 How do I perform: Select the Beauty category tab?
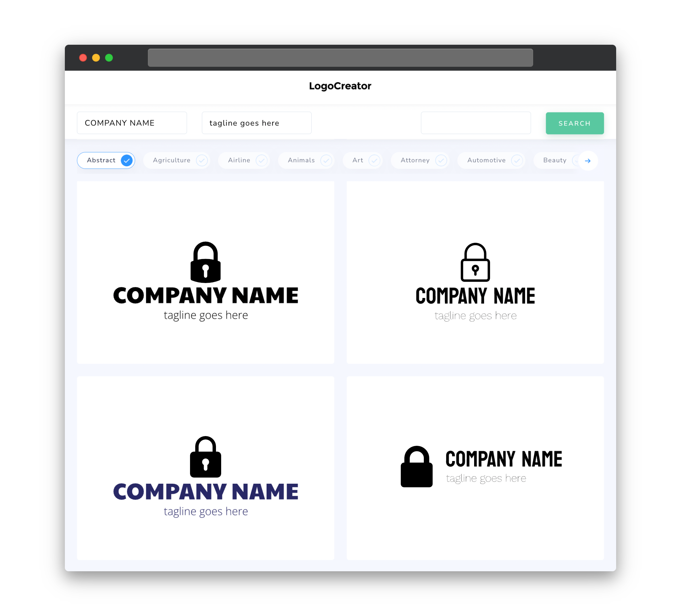[x=555, y=160]
